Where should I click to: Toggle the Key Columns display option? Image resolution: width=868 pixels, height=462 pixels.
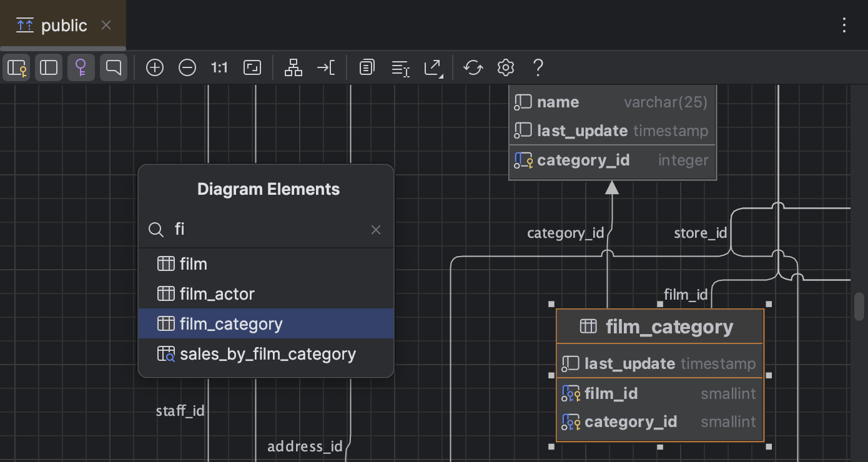click(x=16, y=67)
